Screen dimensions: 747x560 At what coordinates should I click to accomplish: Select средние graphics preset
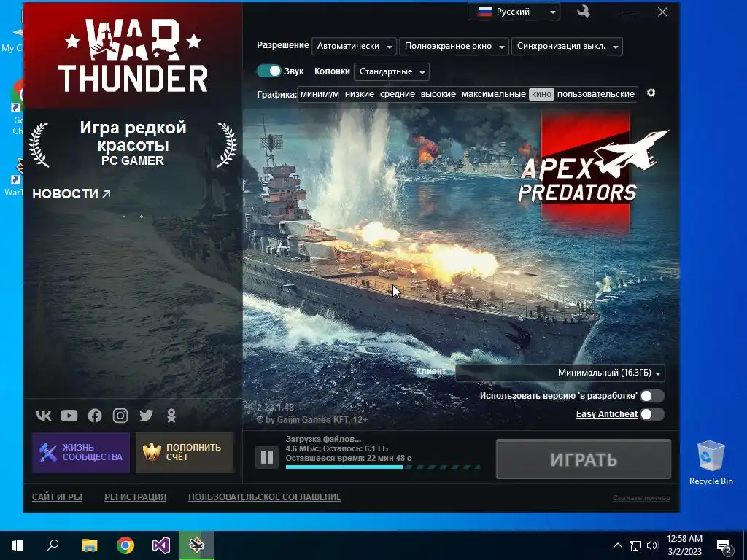[398, 94]
